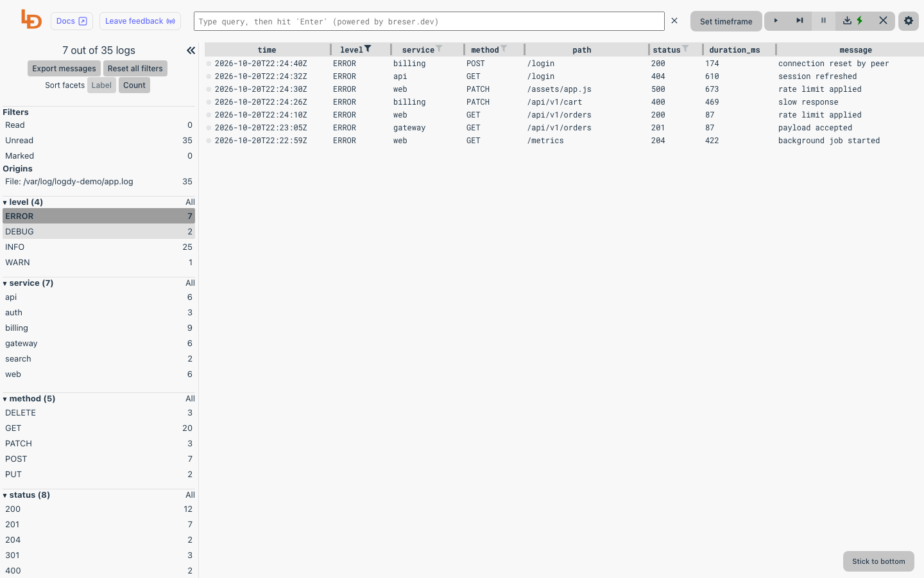Viewport: 924px width, 578px height.
Task: Click Export messages button
Action: point(64,69)
